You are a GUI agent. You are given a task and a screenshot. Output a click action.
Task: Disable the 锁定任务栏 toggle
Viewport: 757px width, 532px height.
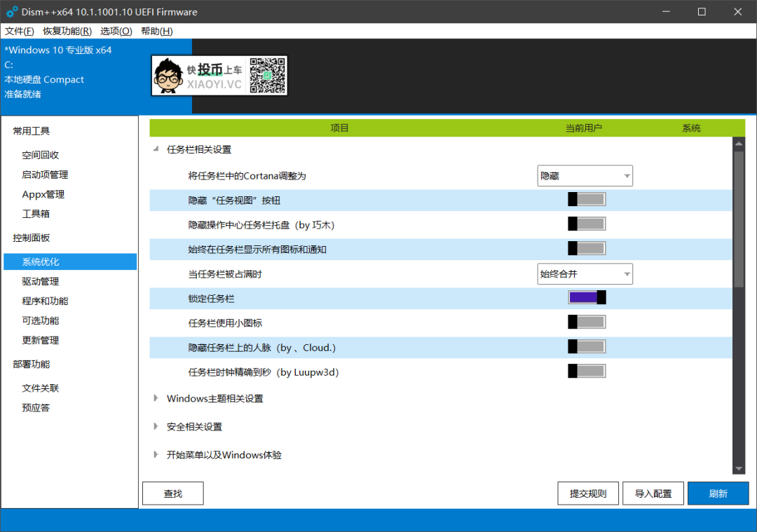coord(586,298)
